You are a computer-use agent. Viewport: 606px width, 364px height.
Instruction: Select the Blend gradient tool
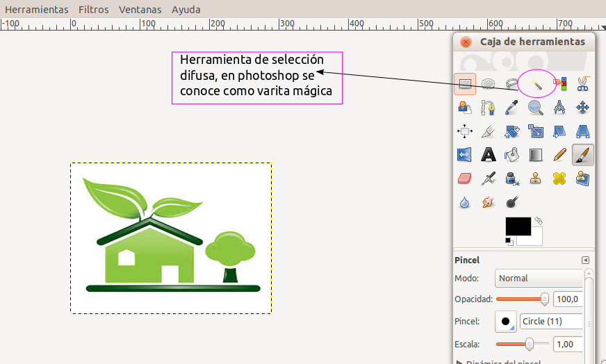536,155
